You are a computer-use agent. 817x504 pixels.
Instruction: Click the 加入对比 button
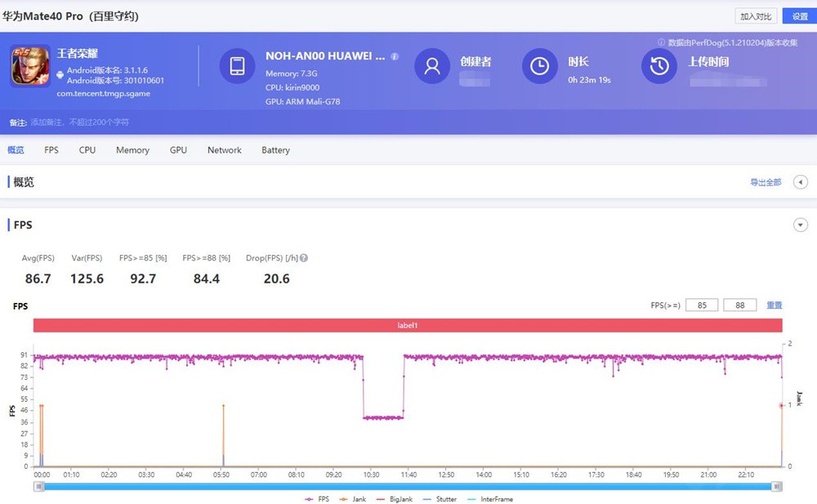(756, 16)
